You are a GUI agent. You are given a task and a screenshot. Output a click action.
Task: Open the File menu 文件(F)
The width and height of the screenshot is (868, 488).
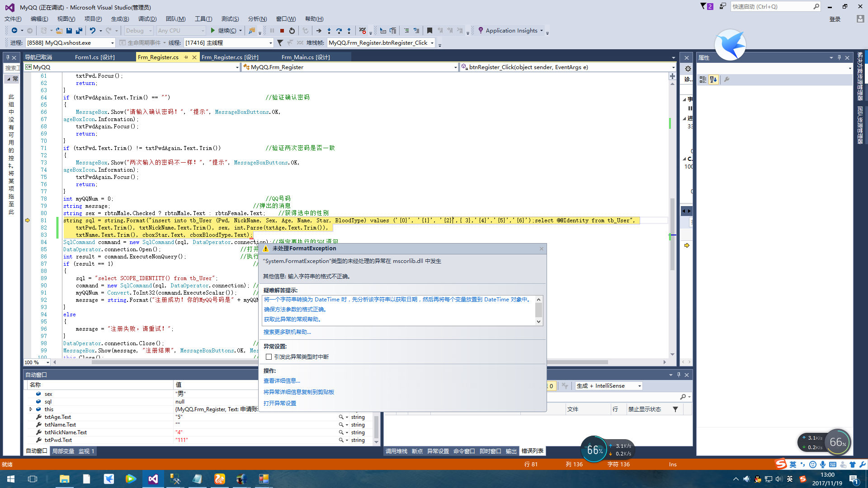[x=13, y=19]
